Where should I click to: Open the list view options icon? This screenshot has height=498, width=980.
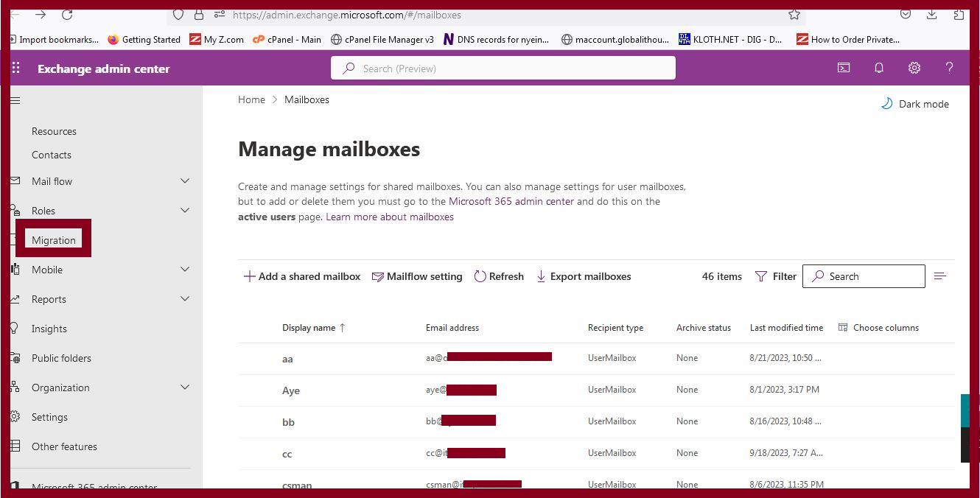[x=939, y=276]
